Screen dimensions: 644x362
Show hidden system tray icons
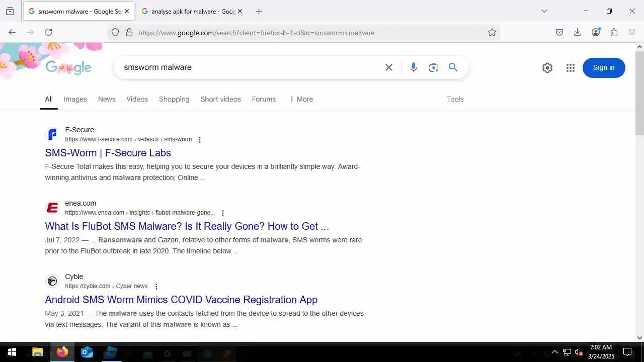point(555,352)
